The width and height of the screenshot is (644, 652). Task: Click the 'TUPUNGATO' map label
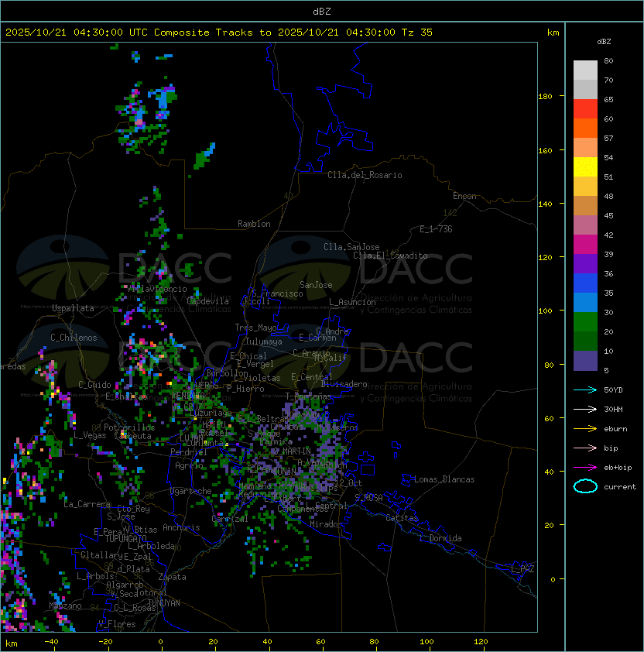[125, 538]
